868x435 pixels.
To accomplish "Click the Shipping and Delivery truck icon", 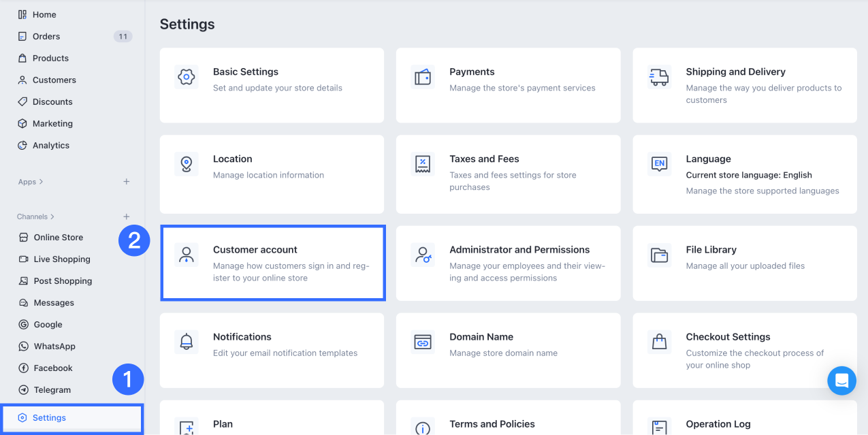I will point(658,78).
